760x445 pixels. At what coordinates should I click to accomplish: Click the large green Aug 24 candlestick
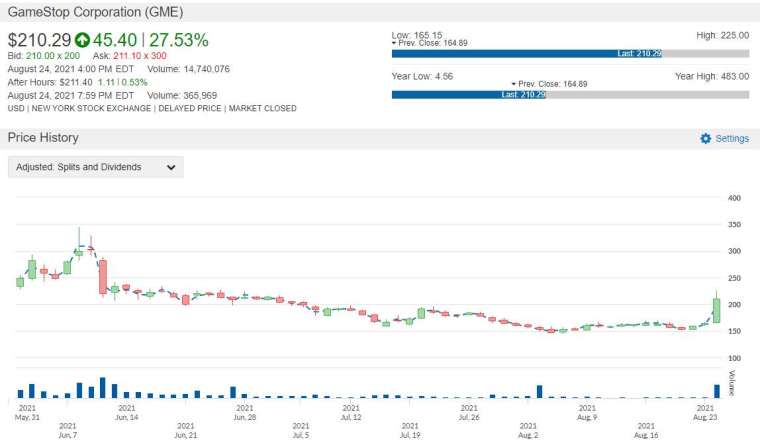pos(716,311)
